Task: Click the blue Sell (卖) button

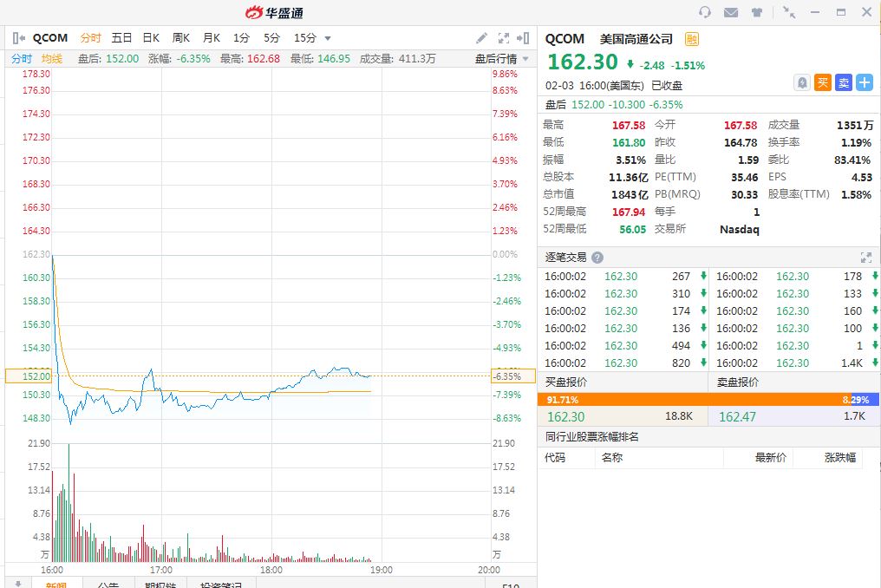Action: click(844, 82)
